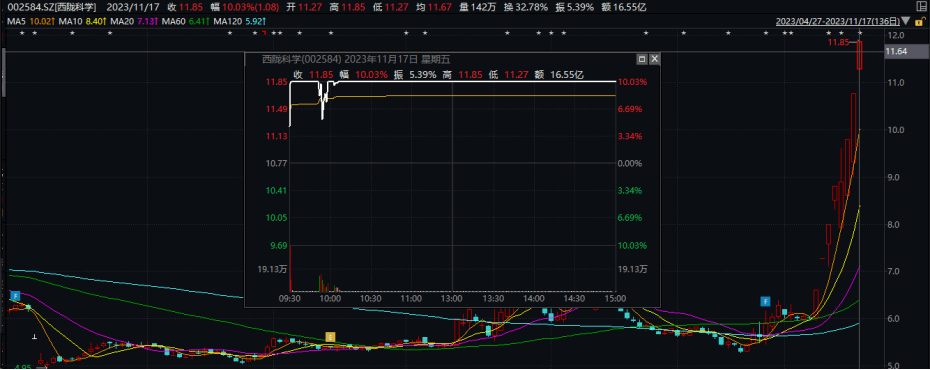
Task: Click the 10.05 price label in the popup
Action: coord(276,218)
